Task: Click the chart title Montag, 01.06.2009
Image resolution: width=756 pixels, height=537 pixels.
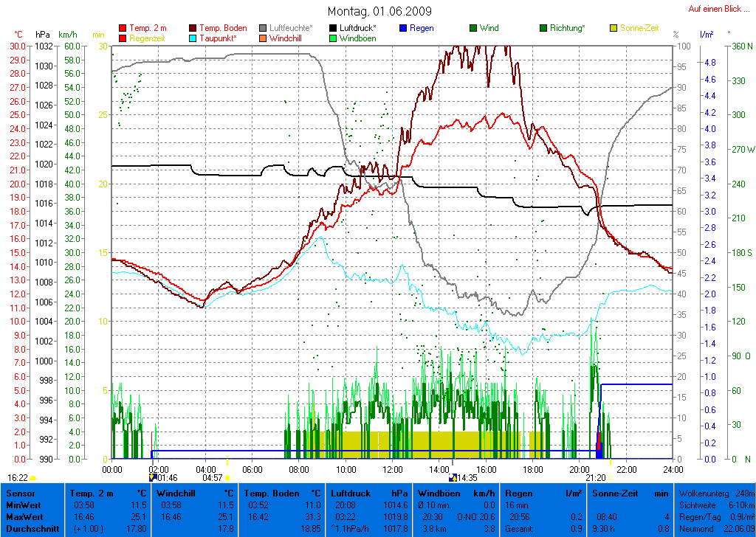Action: pyautogui.click(x=379, y=12)
